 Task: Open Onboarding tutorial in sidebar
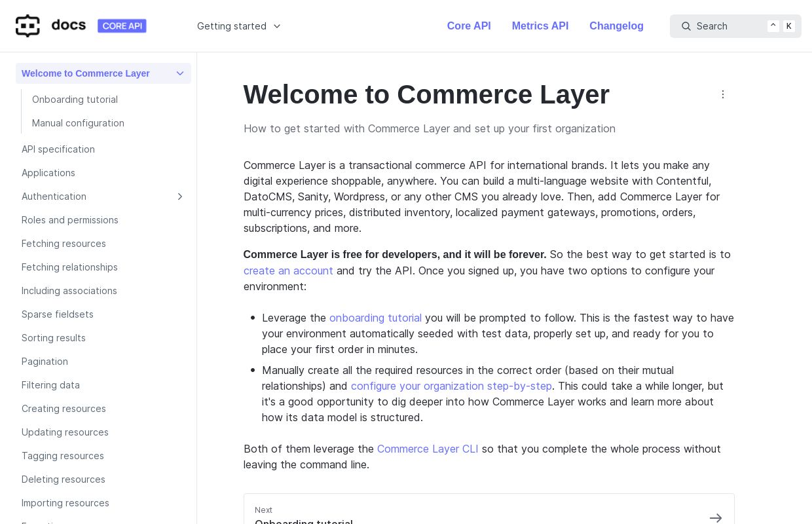pyautogui.click(x=75, y=100)
